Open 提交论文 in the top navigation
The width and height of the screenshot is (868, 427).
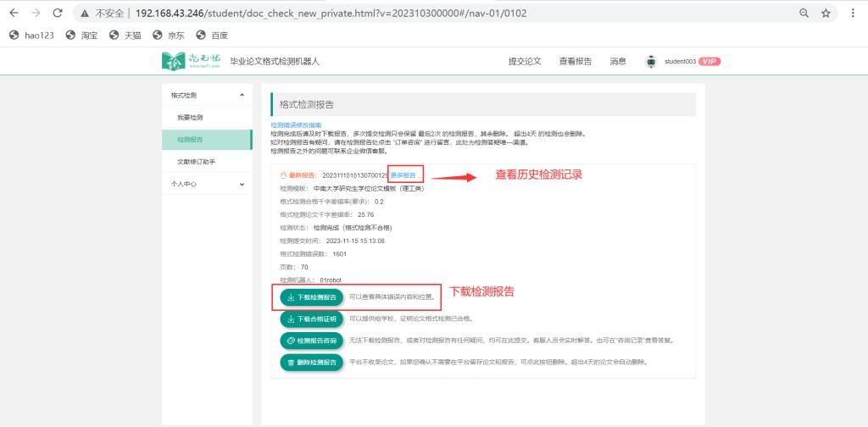tap(524, 61)
